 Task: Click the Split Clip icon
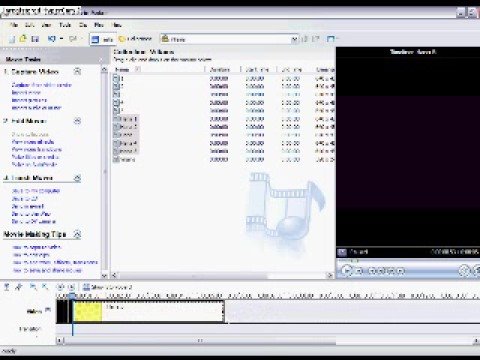click(x=464, y=270)
